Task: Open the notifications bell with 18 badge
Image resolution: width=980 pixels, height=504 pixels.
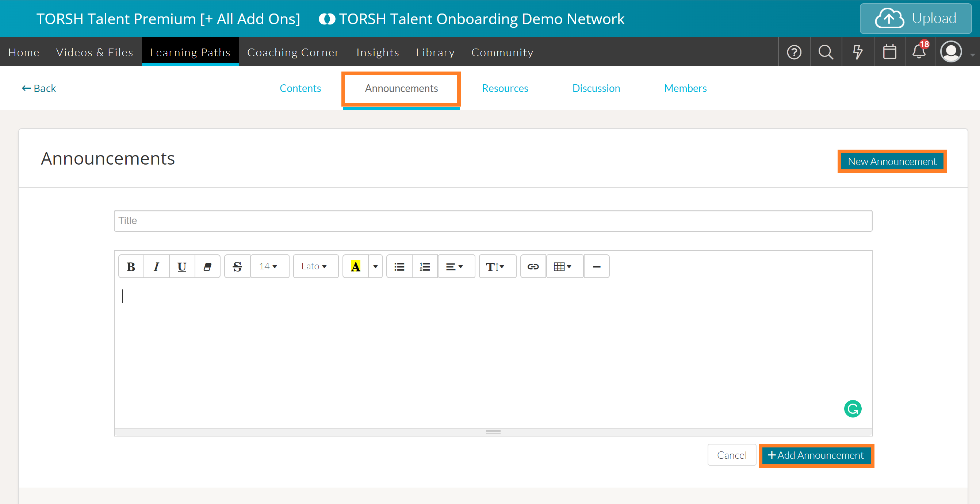Action: click(919, 52)
